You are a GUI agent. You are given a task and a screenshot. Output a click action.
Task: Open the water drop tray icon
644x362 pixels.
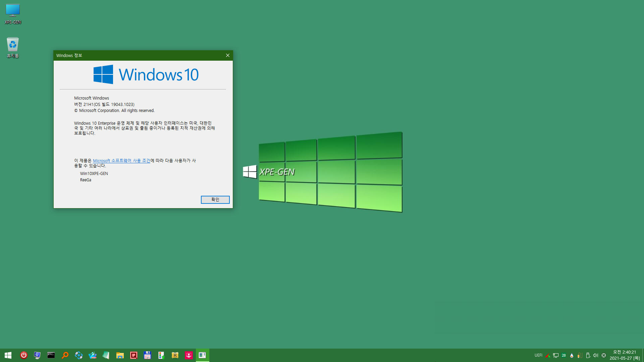pos(572,355)
